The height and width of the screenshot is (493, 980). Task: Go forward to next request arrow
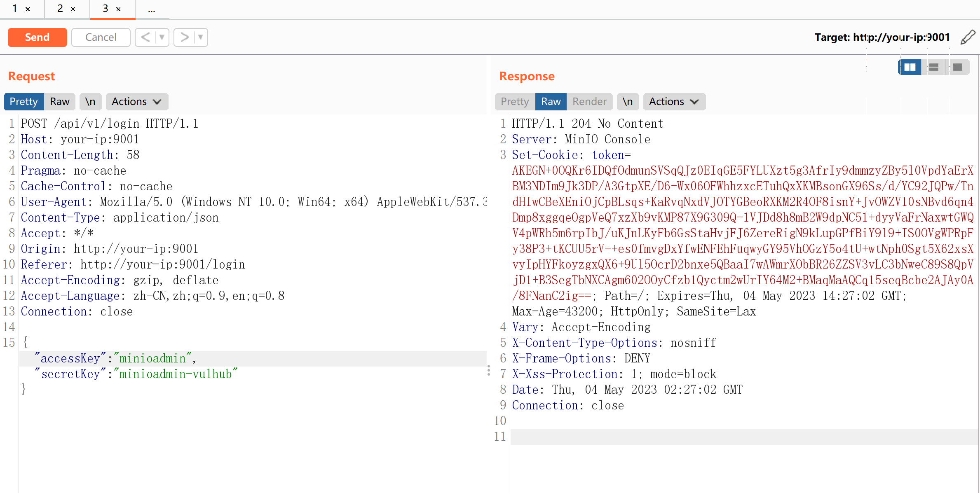coord(184,37)
